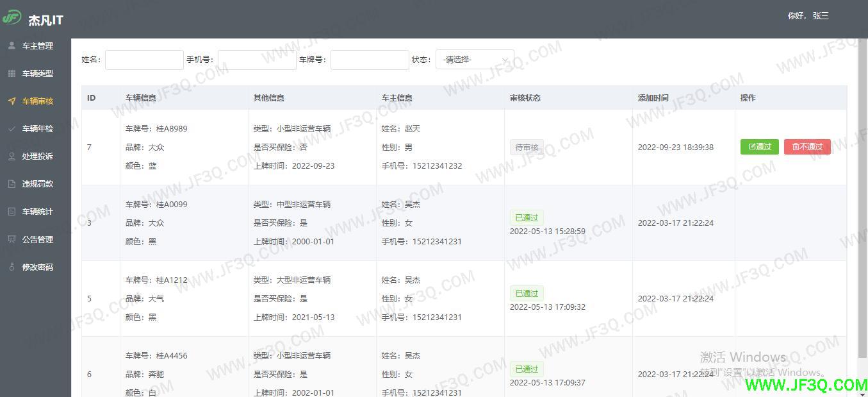The image size is (868, 397).
Task: Click the 杰凡IT logo icon
Action: pyautogui.click(x=12, y=18)
